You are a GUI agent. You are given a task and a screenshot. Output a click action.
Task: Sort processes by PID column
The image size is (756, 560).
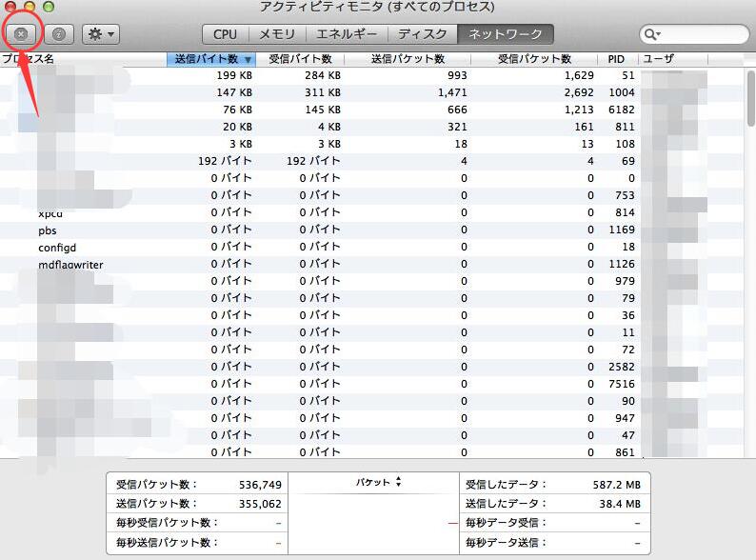[x=616, y=59]
